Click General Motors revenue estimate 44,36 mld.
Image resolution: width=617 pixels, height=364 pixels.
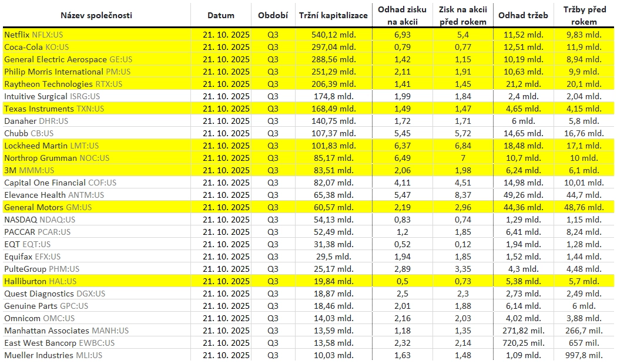(x=524, y=207)
